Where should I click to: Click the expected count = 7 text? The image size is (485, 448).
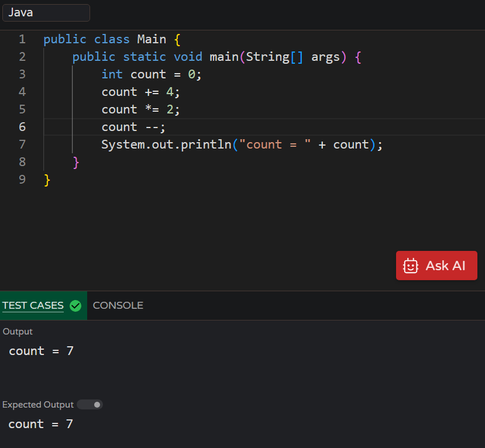click(x=40, y=423)
